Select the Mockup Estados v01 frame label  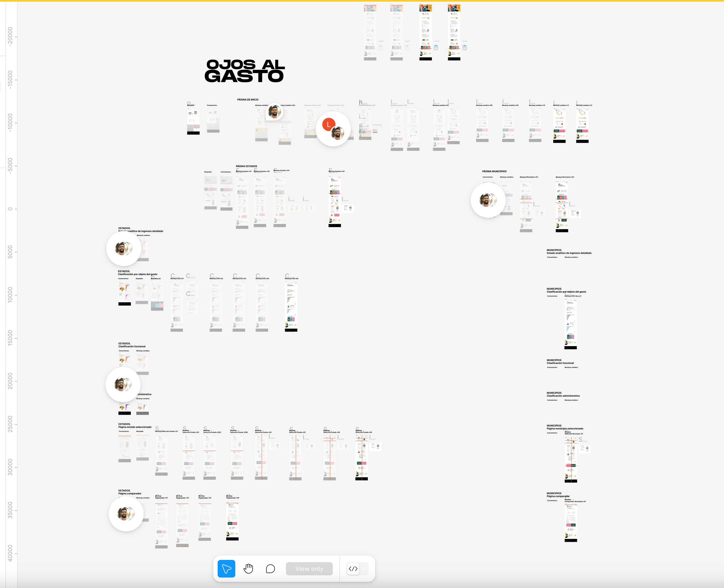tap(244, 171)
